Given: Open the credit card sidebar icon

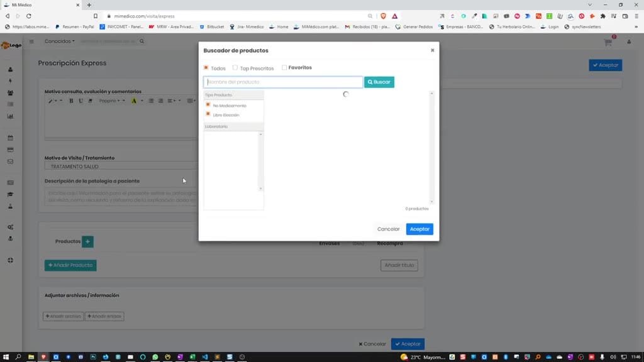Looking at the screenshot, I should (x=10, y=150).
